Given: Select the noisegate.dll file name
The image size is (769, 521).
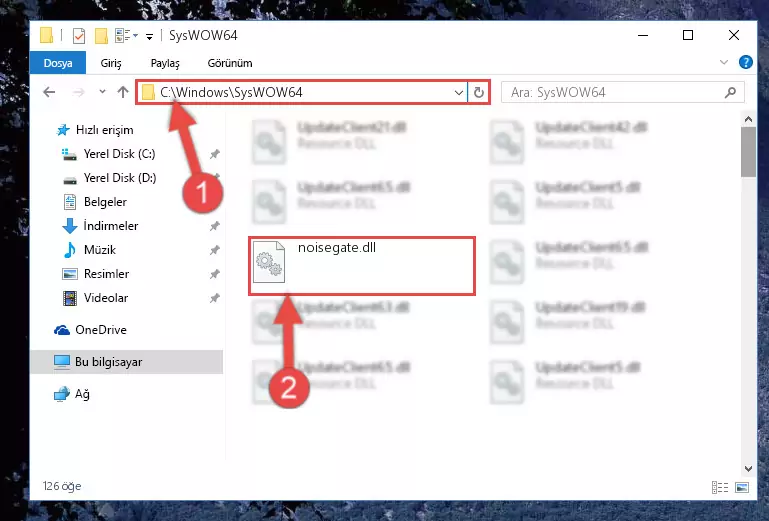Looking at the screenshot, I should 337,248.
